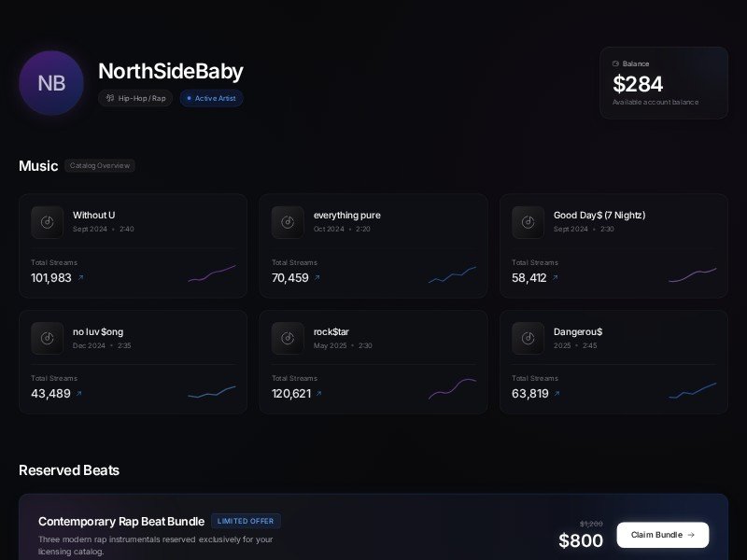The width and height of the screenshot is (747, 560).
Task: Click the Dangerou$ track disc icon
Action: [528, 338]
